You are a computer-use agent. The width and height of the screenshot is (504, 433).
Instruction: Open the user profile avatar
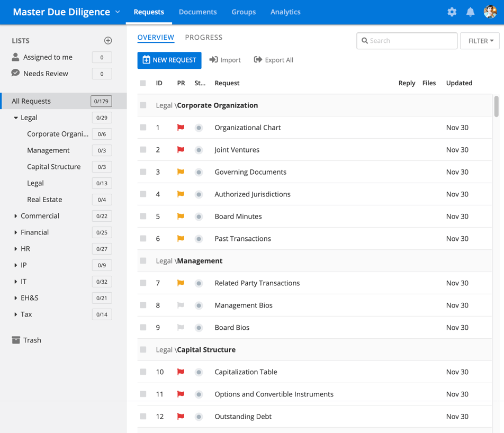point(490,12)
